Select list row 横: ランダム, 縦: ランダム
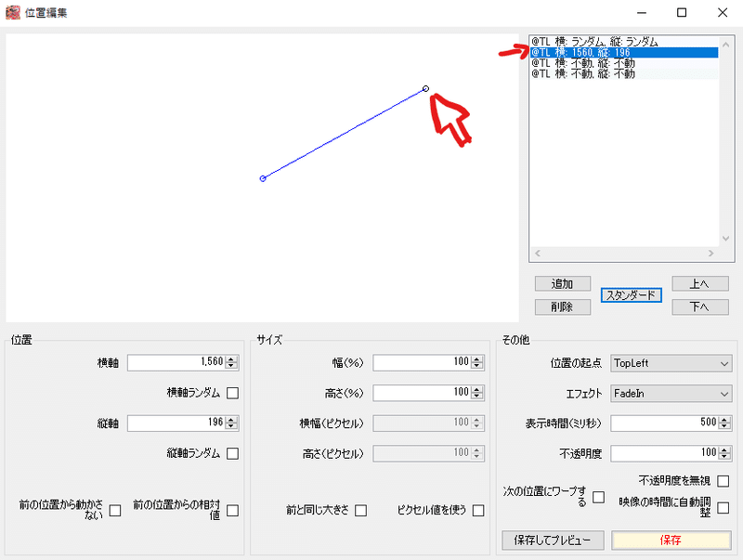 pos(624,42)
